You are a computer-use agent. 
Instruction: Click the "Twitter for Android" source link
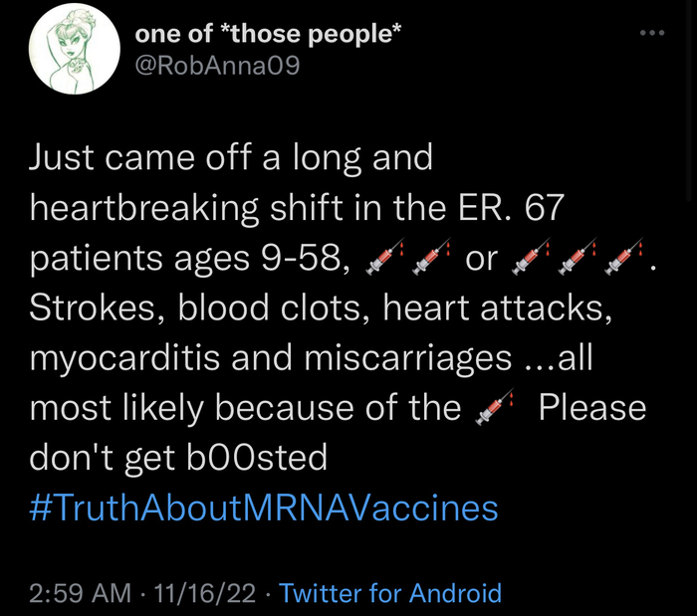click(390, 594)
